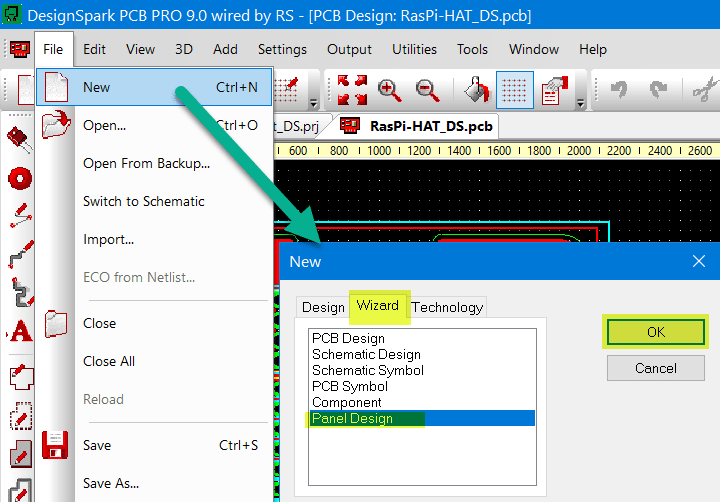This screenshot has width=720, height=502.
Task: Choose Import... in the File menu
Action: click(x=154, y=239)
